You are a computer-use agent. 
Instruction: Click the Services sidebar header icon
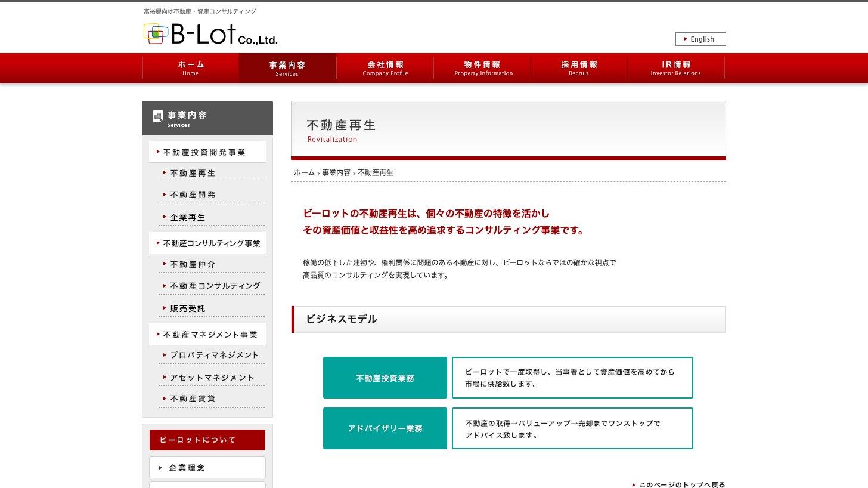(x=158, y=116)
